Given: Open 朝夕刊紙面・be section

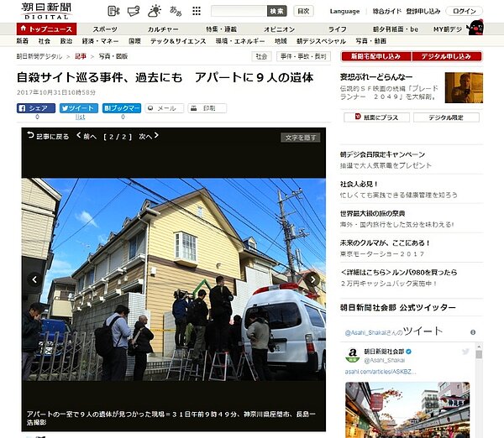Looking at the screenshot, I should pyautogui.click(x=396, y=29).
